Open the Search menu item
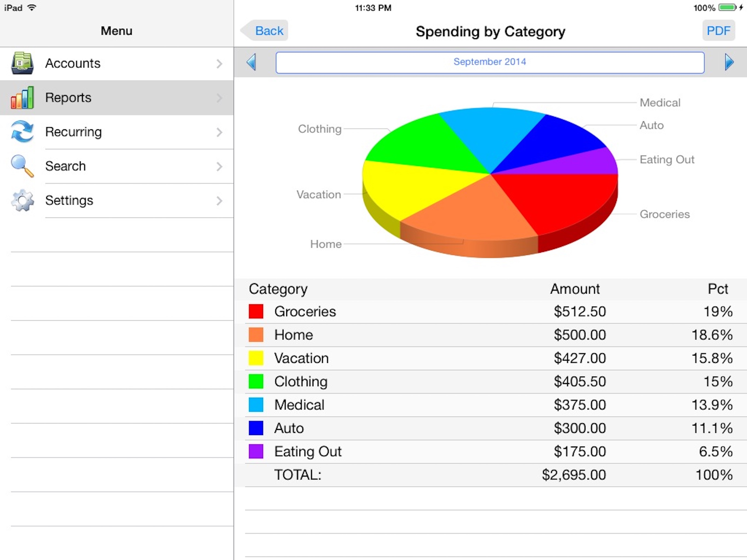The height and width of the screenshot is (560, 747). (x=66, y=166)
